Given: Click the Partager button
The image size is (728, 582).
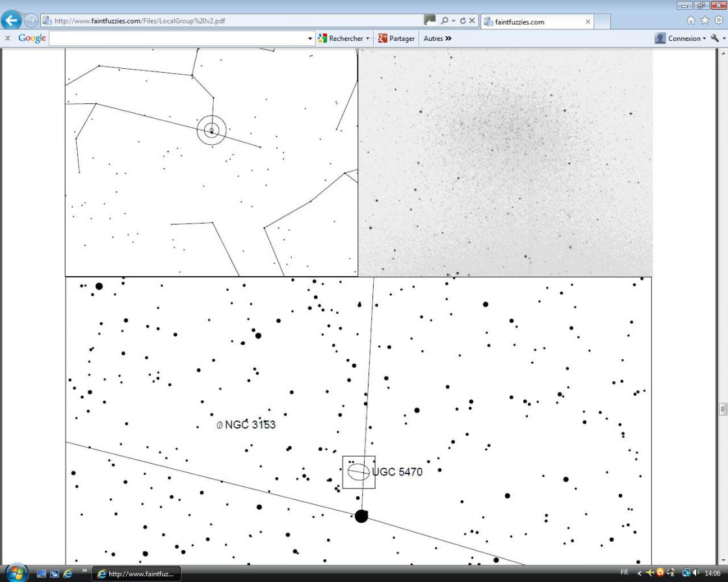Looking at the screenshot, I should tap(396, 38).
